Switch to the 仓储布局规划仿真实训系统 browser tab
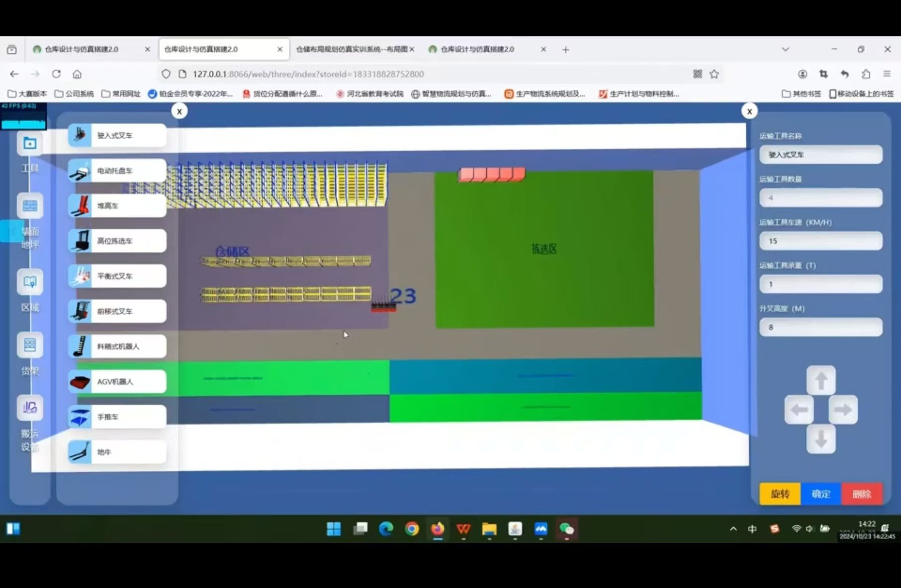 click(x=351, y=49)
